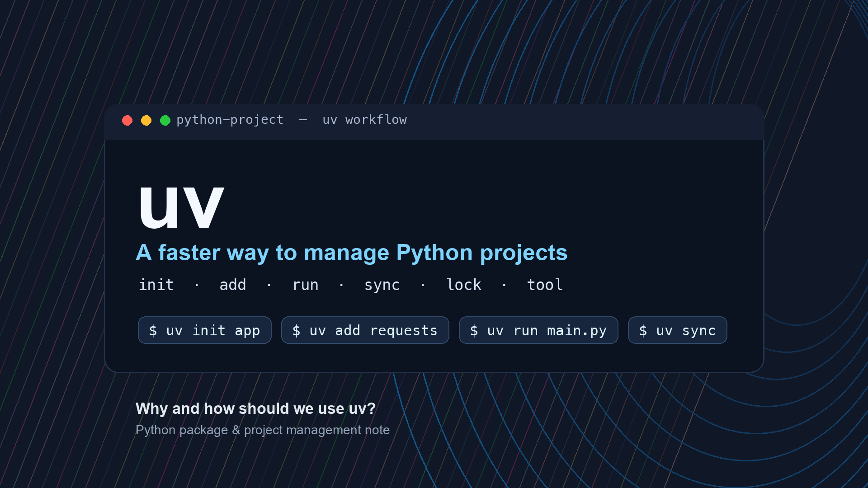
Task: Click the red close dot in the title bar
Action: tap(127, 120)
